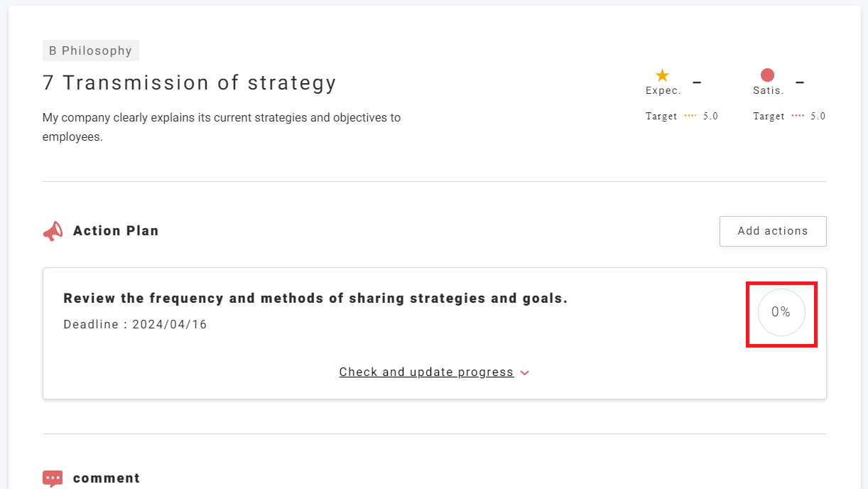
Task: Click the Deadline 2024/04/16 text
Action: pos(135,325)
